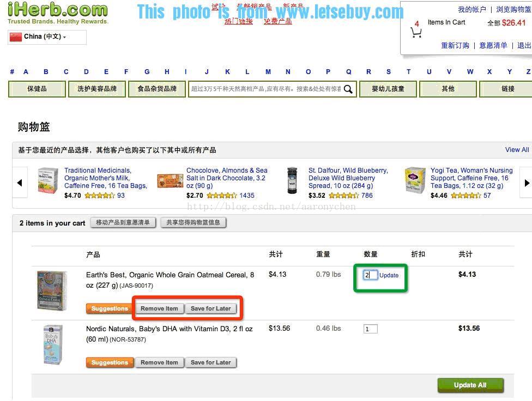Click 免费产品 link in header

278,21
